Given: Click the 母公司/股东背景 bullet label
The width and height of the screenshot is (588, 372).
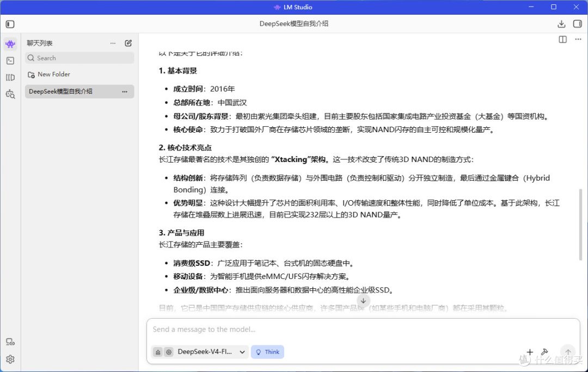Looking at the screenshot, I should pyautogui.click(x=200, y=116).
